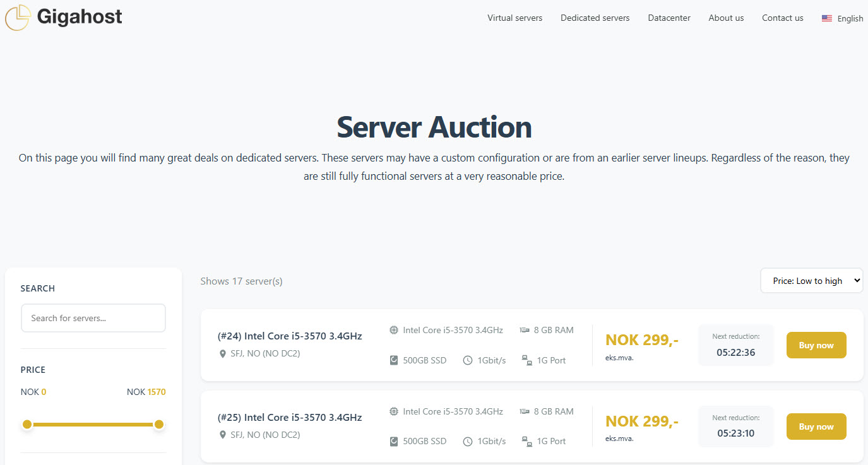This screenshot has width=868, height=465.
Task: Open the English language selector
Action: [842, 18]
